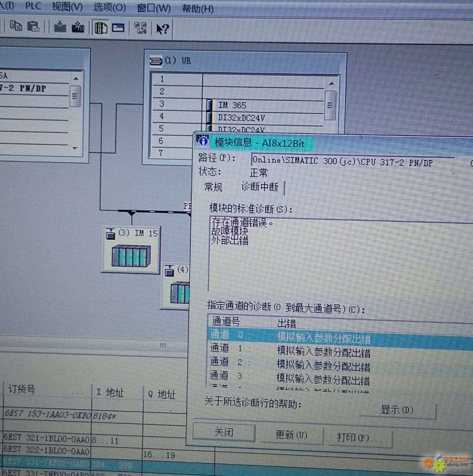Click the 关闭 button
Screen dimensions: 473x476
point(224,432)
